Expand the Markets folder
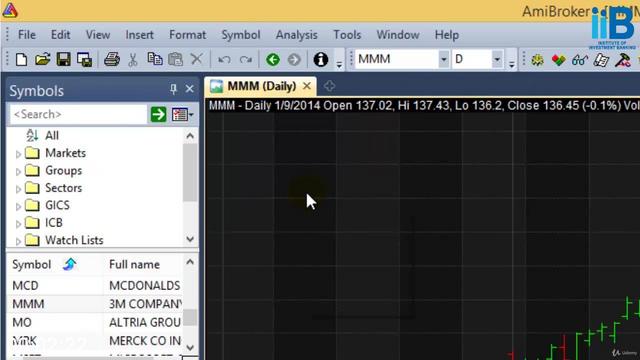The width and height of the screenshot is (640, 360). click(x=18, y=154)
